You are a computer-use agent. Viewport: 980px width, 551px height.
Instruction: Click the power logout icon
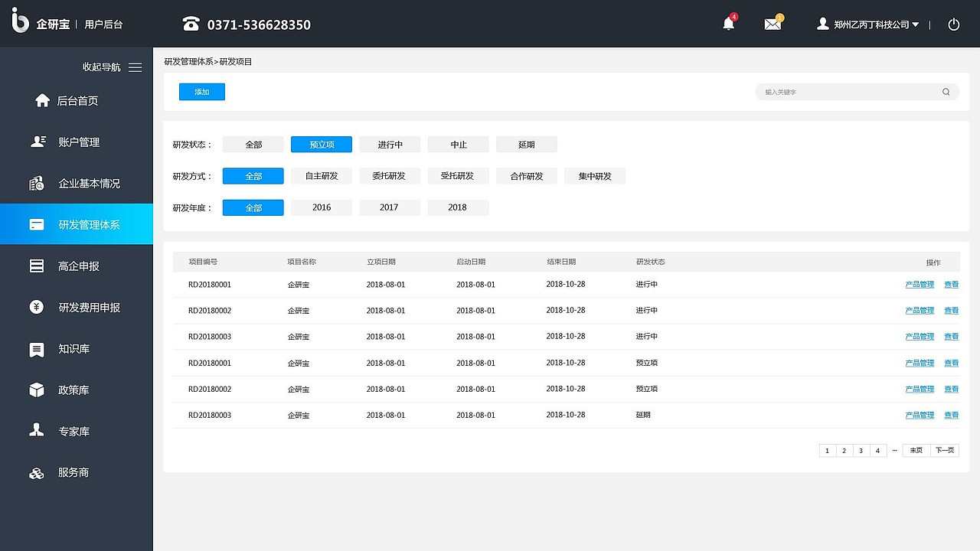[x=954, y=24]
